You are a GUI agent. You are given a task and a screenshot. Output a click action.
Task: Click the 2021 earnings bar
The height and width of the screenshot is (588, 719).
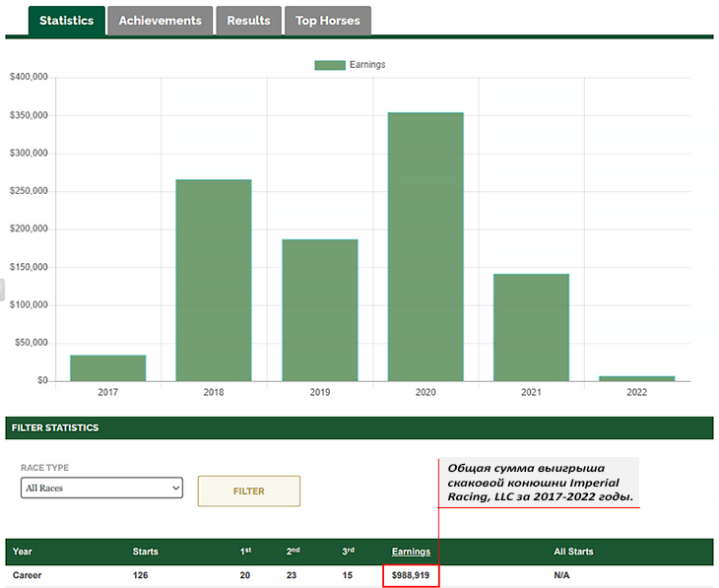[531, 327]
